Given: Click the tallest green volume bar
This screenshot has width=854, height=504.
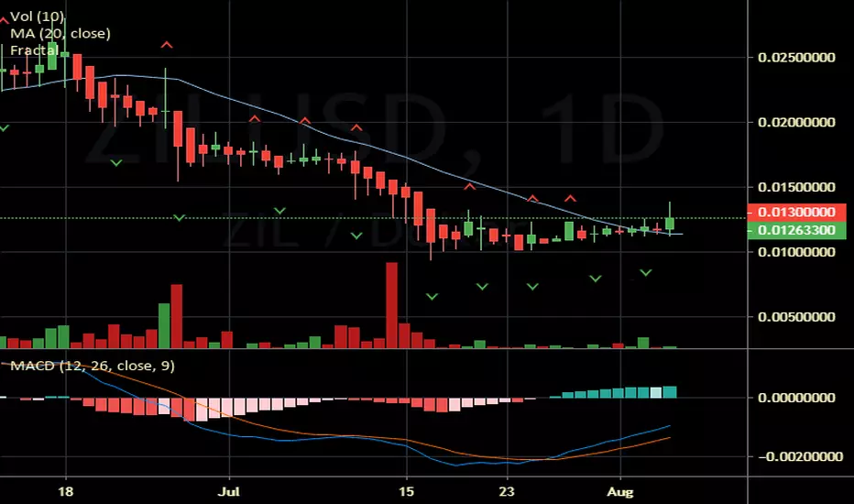Looking at the screenshot, I should (164, 326).
